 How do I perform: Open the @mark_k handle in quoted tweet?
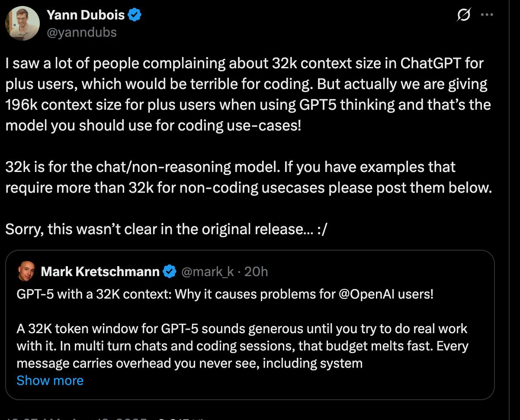207,271
